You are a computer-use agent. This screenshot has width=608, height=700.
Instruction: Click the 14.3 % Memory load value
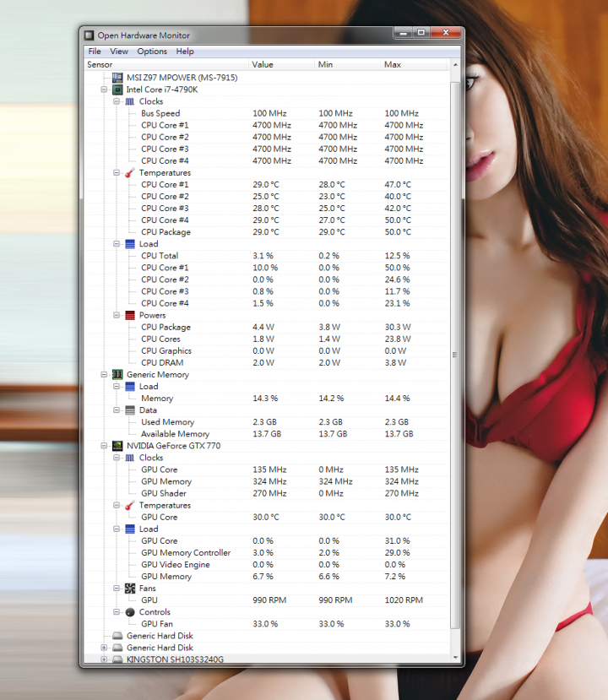(x=265, y=399)
